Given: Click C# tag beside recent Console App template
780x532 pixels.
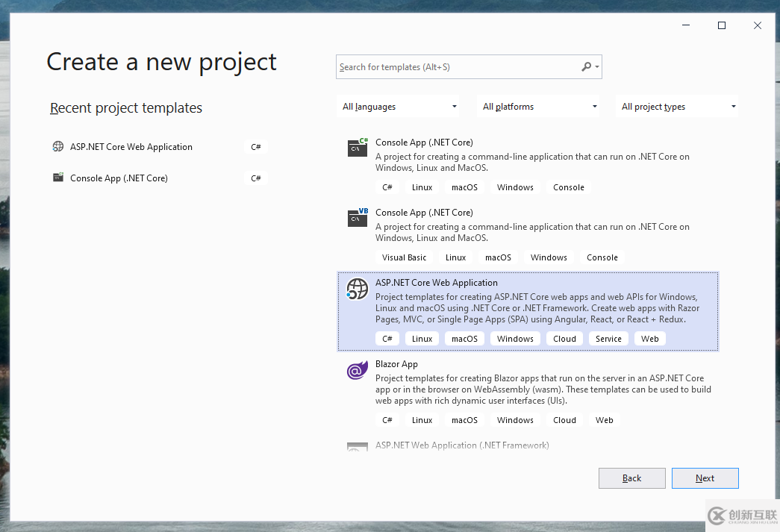Looking at the screenshot, I should (x=256, y=178).
